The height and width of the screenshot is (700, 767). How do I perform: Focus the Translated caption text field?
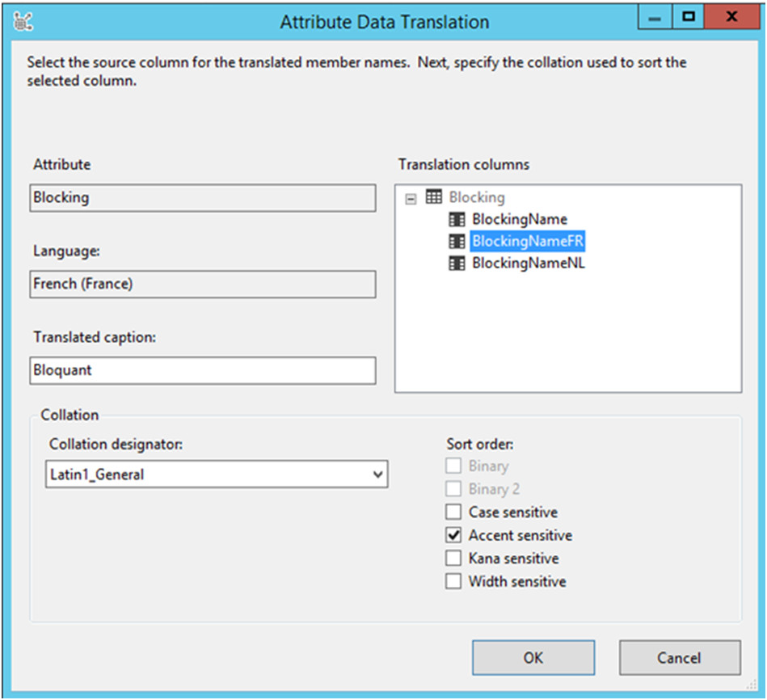[x=202, y=371]
